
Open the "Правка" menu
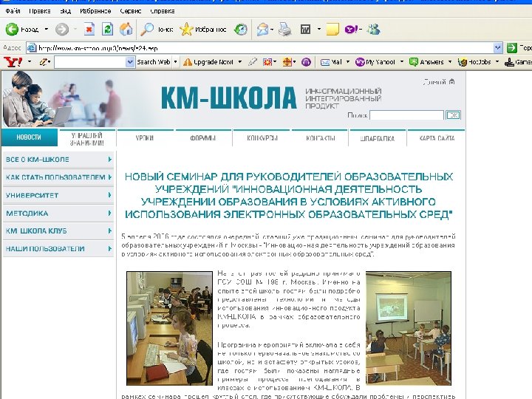(40, 11)
